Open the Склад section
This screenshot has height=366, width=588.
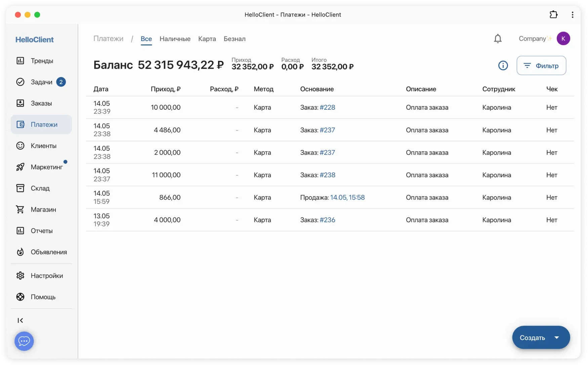pos(40,188)
